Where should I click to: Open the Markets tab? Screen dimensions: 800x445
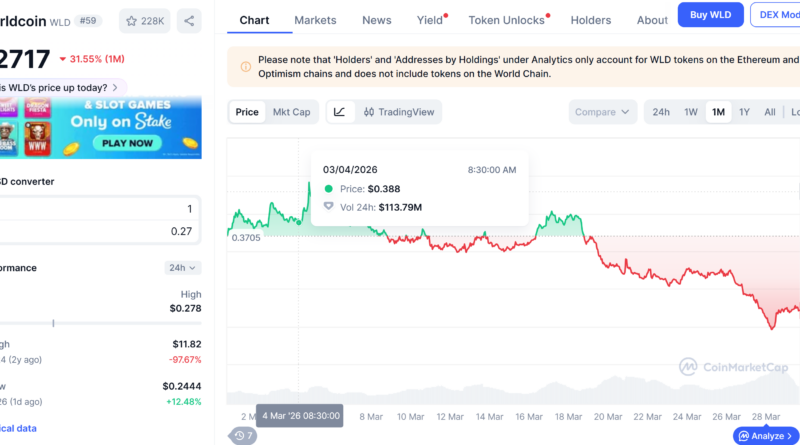(315, 20)
